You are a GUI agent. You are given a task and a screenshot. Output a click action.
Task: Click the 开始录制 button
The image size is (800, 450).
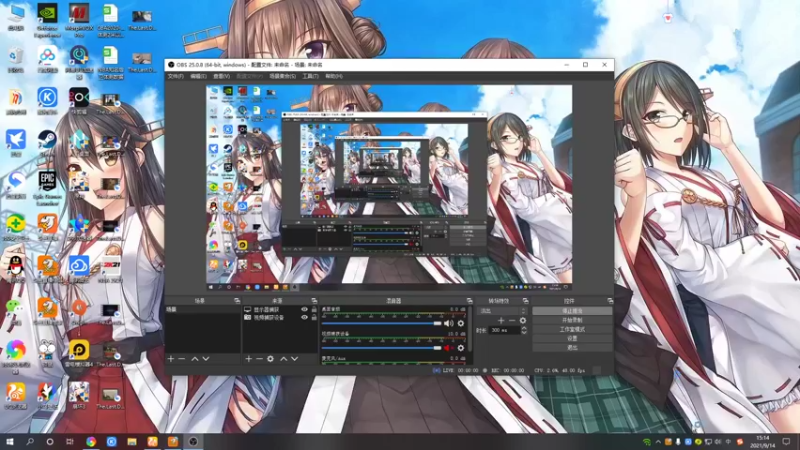(572, 320)
